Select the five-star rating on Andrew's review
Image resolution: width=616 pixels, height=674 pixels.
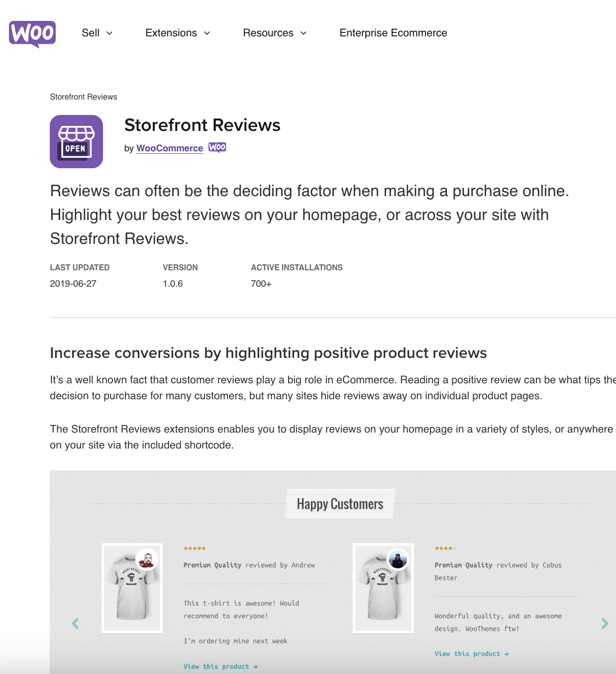pos(195,548)
